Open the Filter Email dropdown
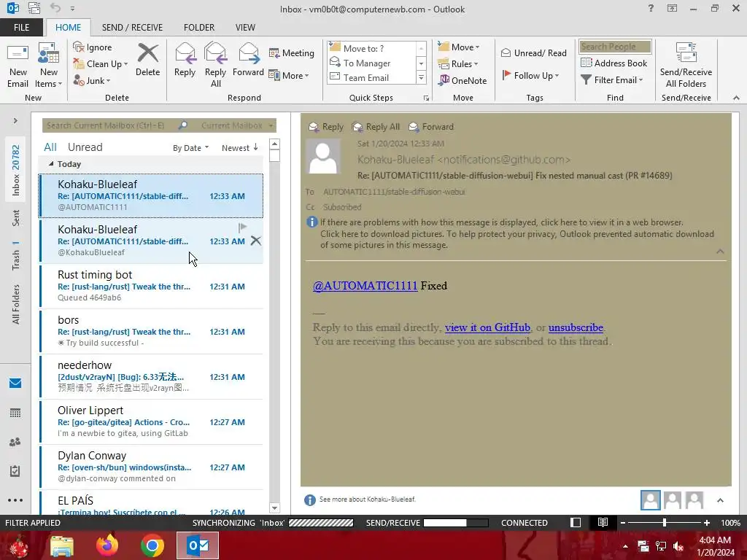 (612, 79)
